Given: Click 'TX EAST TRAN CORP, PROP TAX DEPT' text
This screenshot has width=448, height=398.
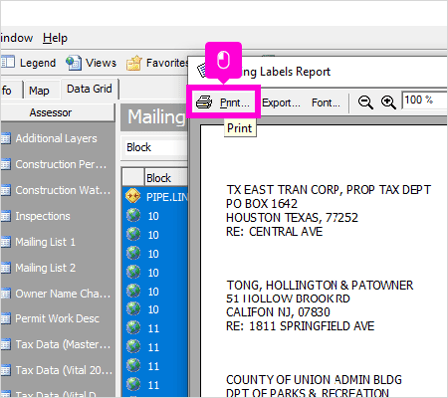Looking at the screenshot, I should pos(329,190).
